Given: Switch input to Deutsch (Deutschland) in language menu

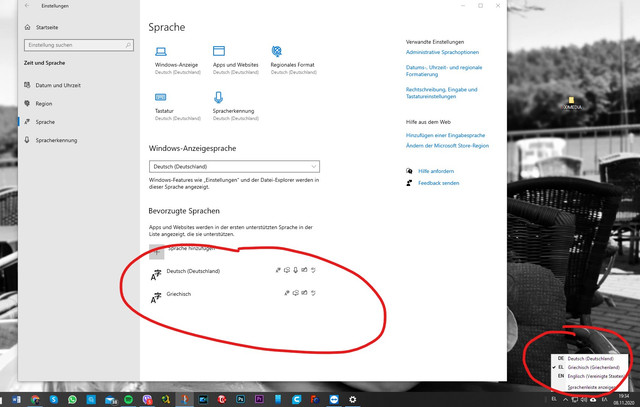Looking at the screenshot, I should point(589,358).
